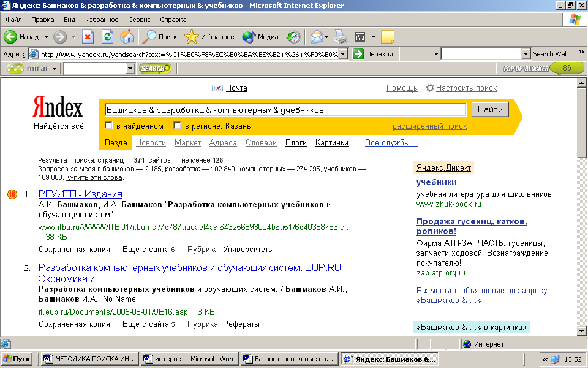Screen dimensions: 588x368
Task: Open the Поиск search pane
Action: point(160,37)
